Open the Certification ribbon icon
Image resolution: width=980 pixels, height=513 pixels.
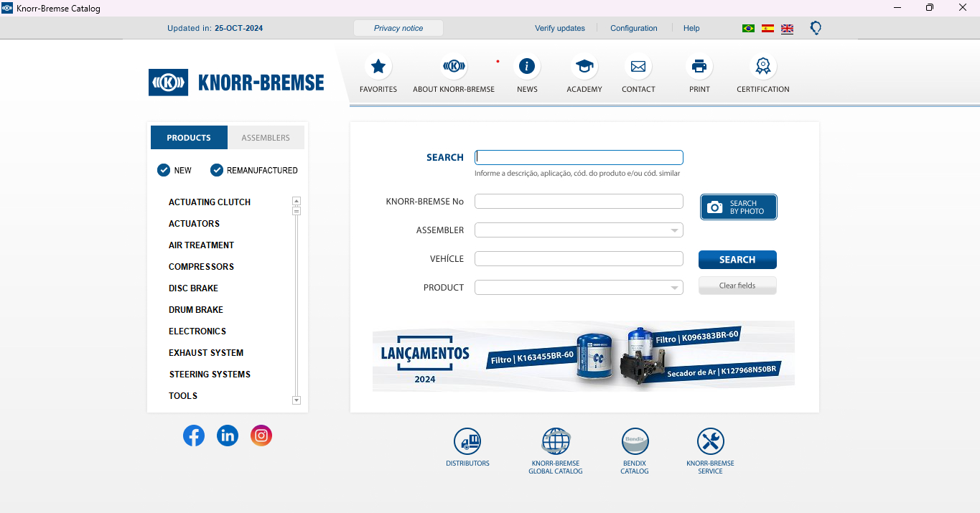click(x=762, y=67)
